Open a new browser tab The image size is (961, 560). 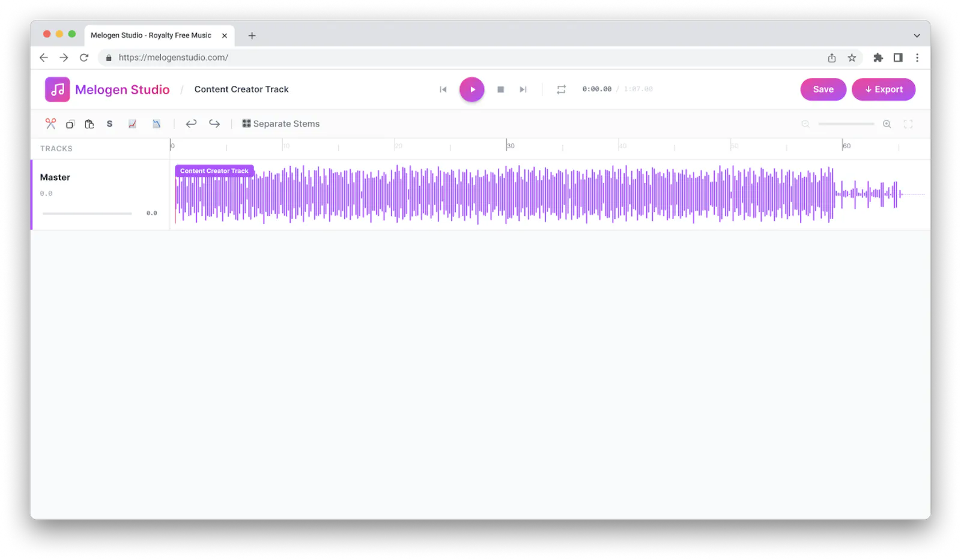[x=252, y=35]
